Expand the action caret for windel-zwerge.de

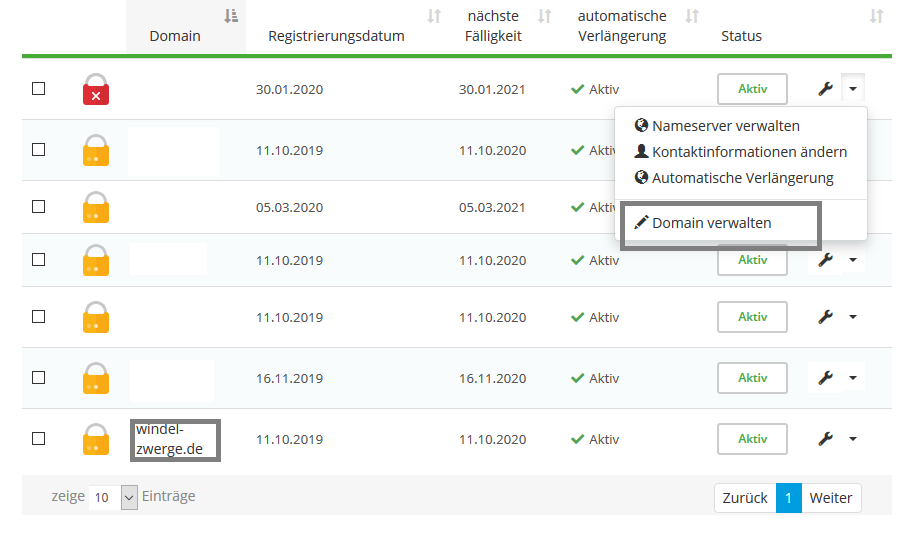tap(853, 439)
